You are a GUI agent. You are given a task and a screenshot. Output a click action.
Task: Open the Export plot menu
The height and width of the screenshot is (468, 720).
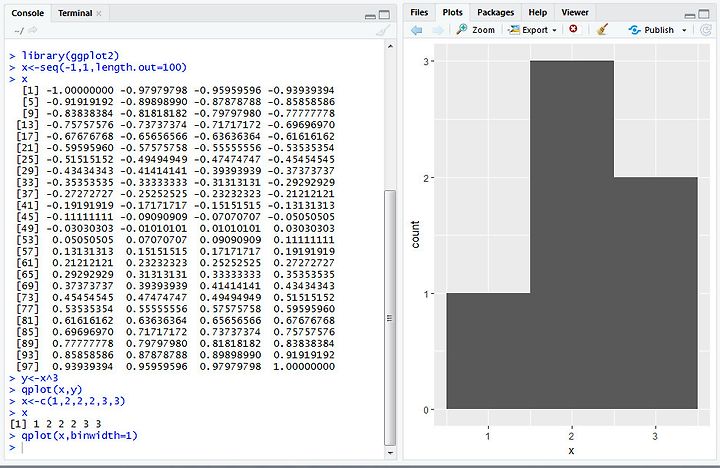click(x=532, y=30)
